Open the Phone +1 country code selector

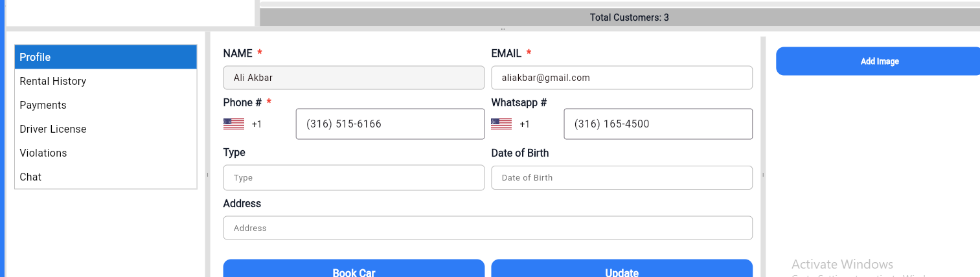click(257, 124)
